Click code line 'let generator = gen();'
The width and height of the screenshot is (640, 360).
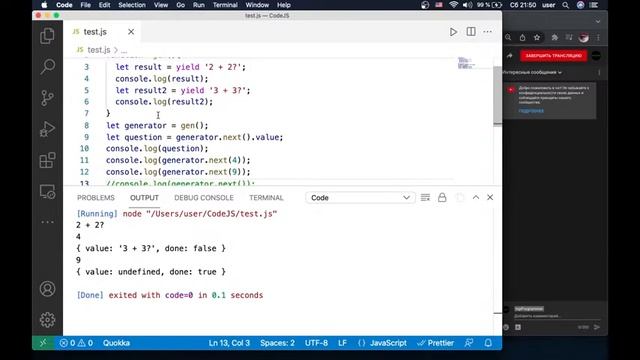pyautogui.click(x=157, y=125)
